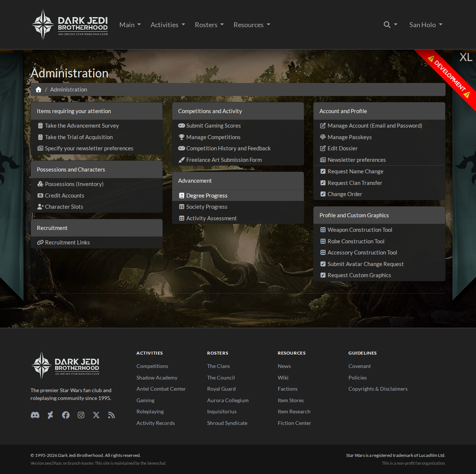The height and width of the screenshot is (474, 476).
Task: Open Degree Progress under Advancement
Action: [x=206, y=196]
